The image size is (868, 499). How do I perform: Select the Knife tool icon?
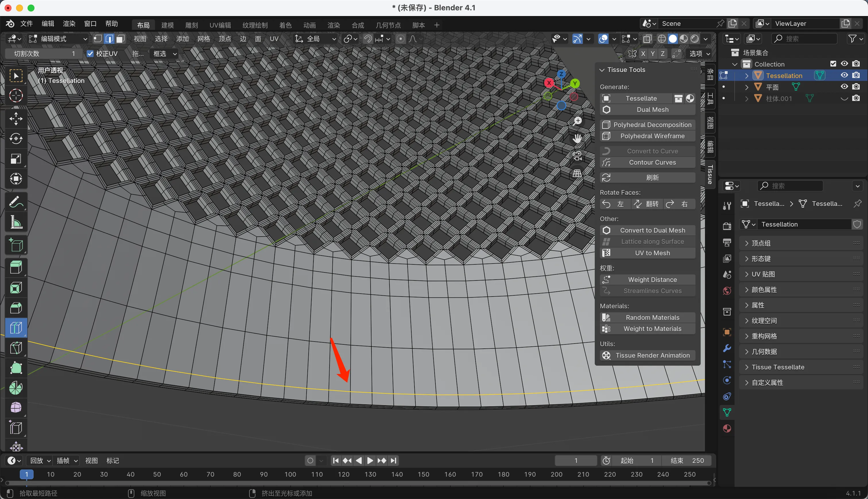tap(16, 348)
